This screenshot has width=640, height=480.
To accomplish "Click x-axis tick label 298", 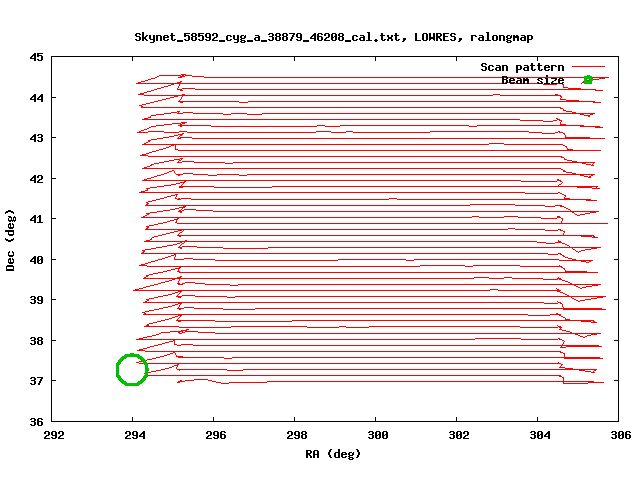I will tap(297, 435).
